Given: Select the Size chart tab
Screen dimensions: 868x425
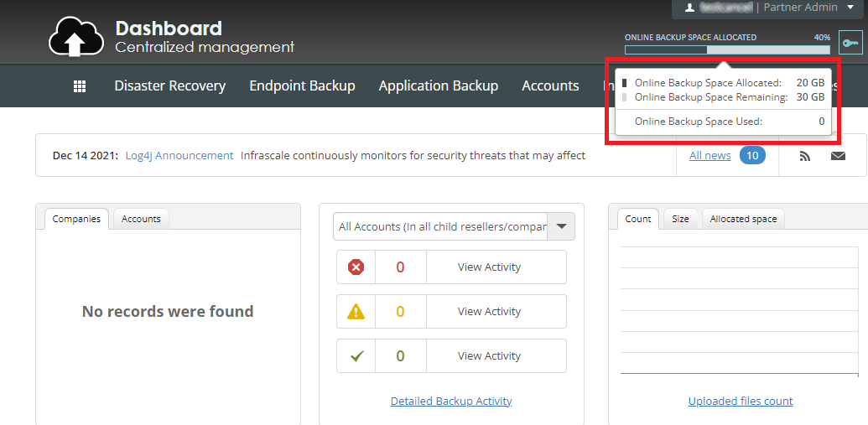Looking at the screenshot, I should 680,219.
